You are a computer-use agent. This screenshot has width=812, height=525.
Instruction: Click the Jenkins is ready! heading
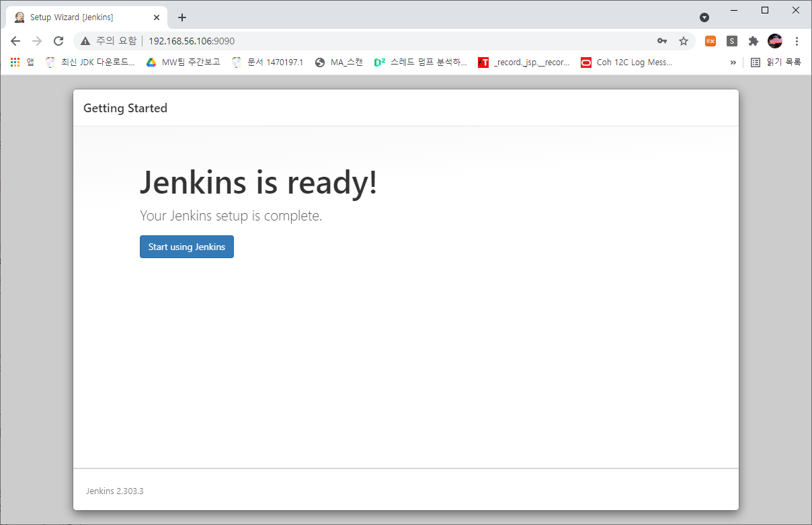tap(259, 183)
